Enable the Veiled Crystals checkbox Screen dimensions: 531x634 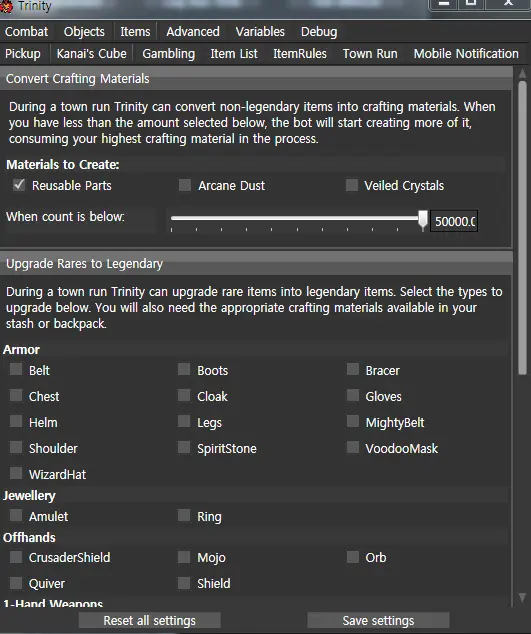click(351, 185)
